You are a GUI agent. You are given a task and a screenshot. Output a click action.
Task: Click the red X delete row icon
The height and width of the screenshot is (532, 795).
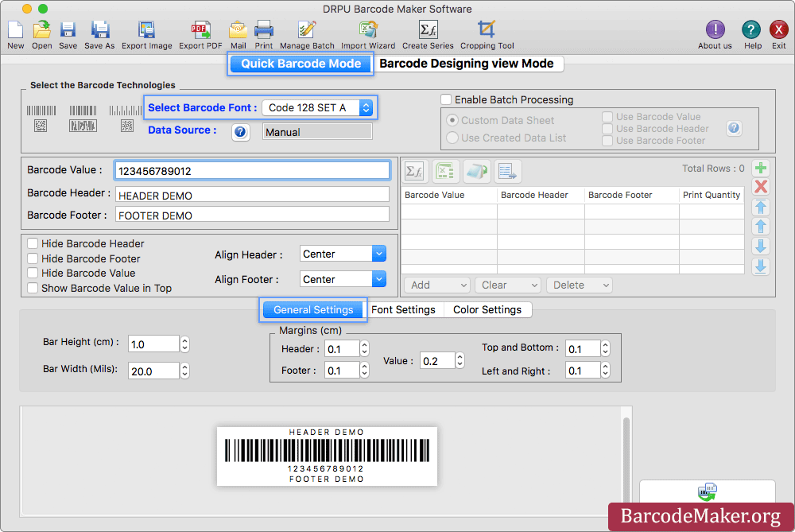pos(761,187)
